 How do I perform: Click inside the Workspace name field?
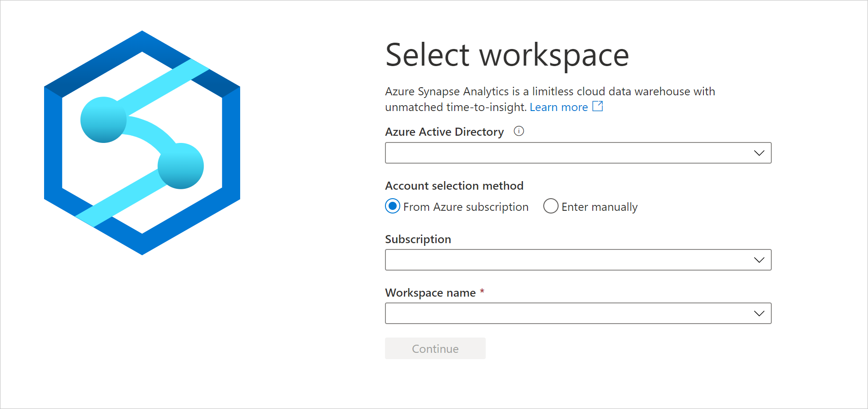[540, 313]
